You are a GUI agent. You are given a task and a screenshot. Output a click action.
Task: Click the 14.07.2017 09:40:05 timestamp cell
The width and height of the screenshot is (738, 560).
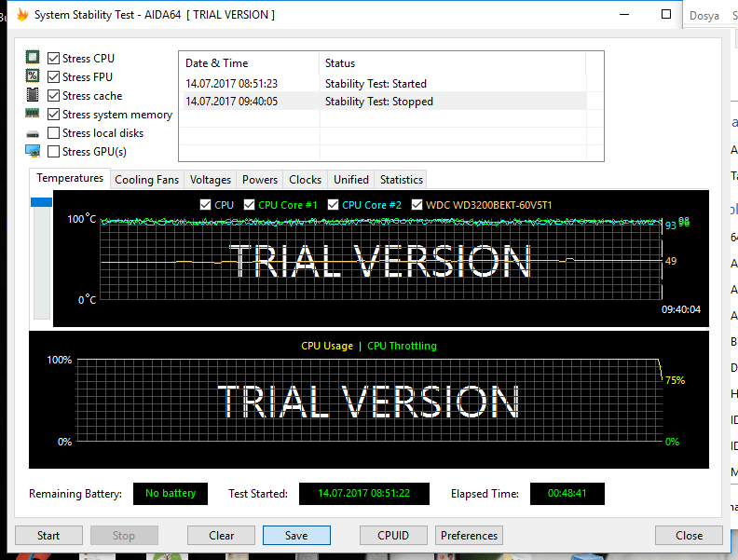(x=232, y=102)
